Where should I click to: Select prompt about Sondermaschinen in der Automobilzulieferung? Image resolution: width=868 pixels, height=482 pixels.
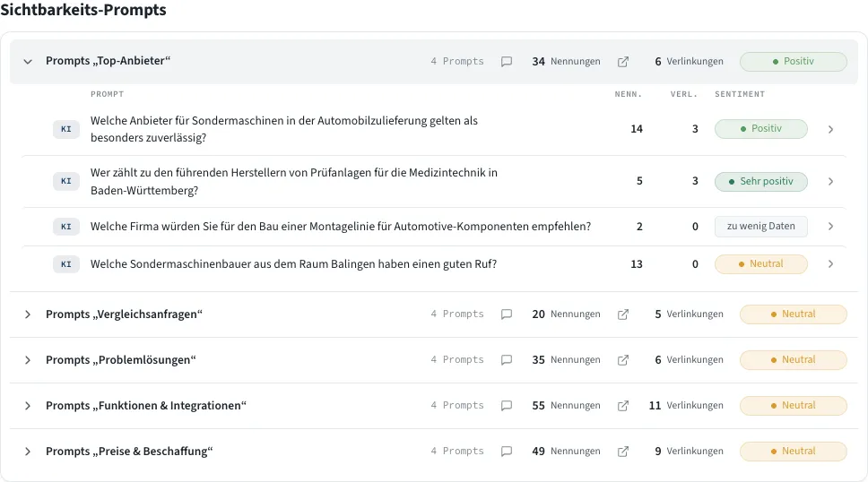tap(284, 129)
